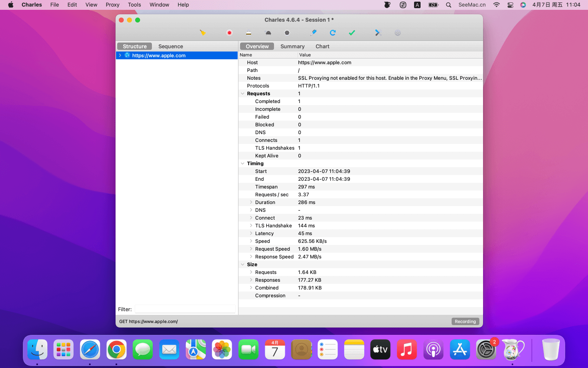Click the Recording status button
Screen dimensions: 588x368
[465, 321]
